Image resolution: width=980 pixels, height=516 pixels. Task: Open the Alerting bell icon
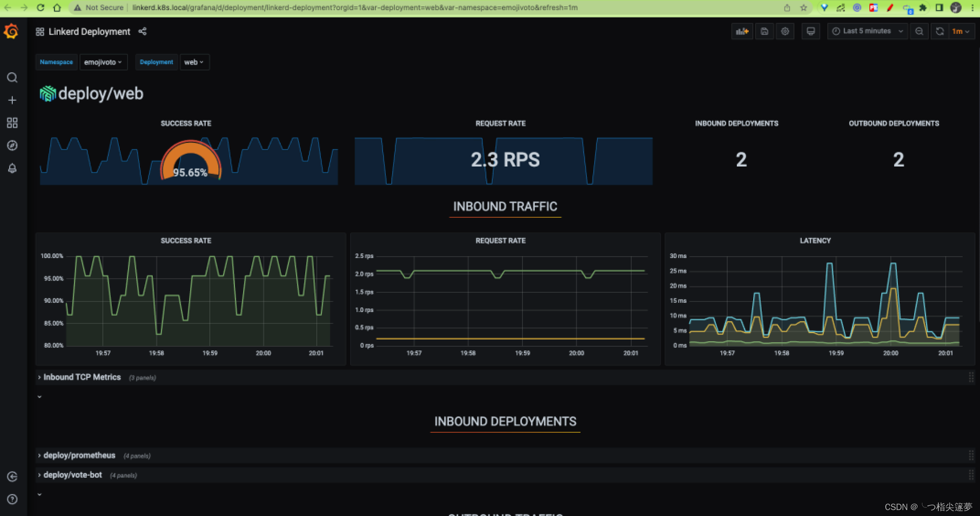12,168
